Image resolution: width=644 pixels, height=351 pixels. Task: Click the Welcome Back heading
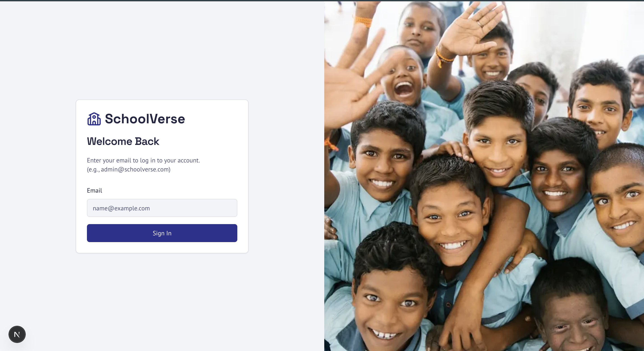(123, 141)
